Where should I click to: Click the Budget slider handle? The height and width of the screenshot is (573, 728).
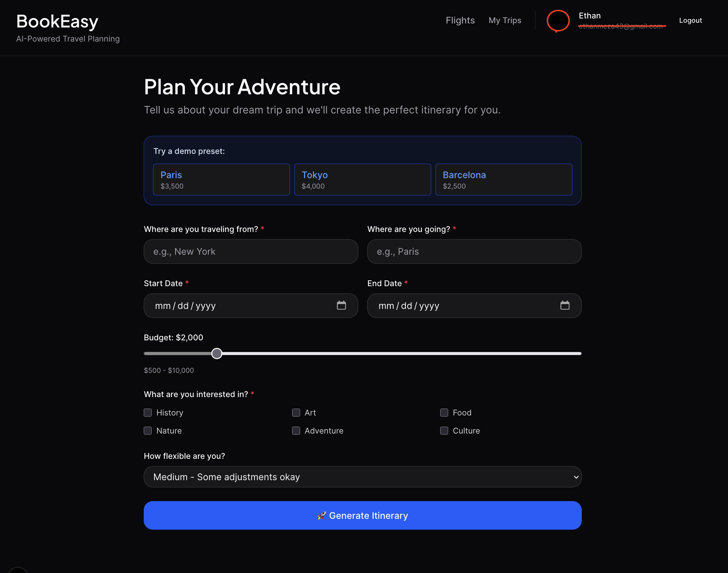click(217, 353)
